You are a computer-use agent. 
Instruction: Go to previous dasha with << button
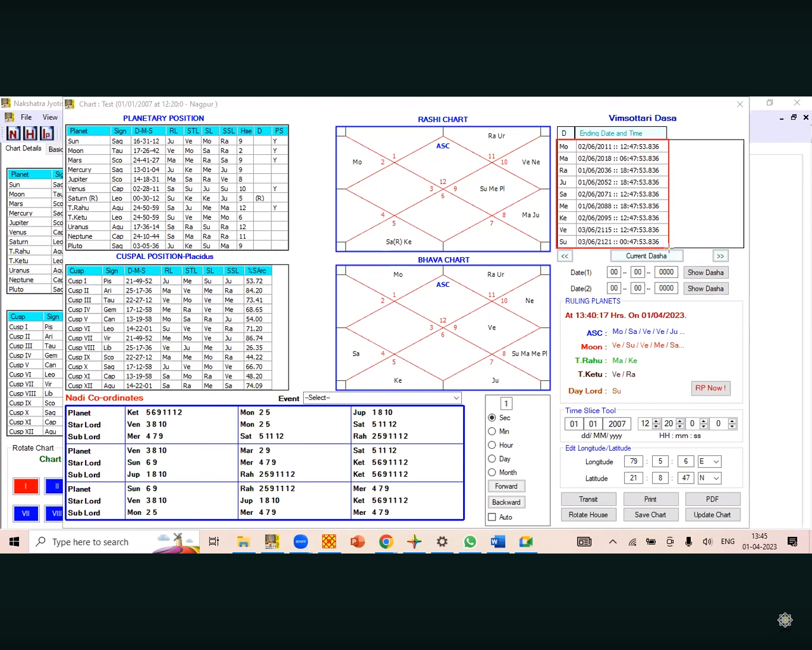point(565,256)
